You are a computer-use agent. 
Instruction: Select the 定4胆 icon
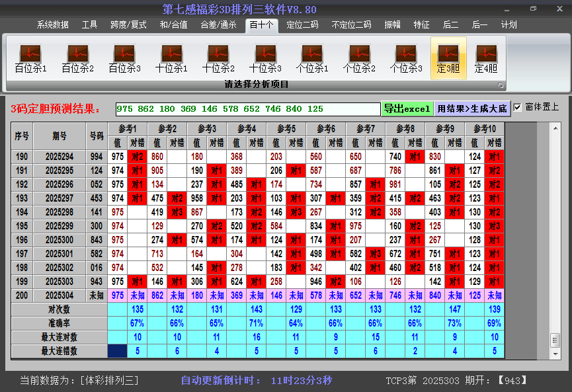[x=486, y=58]
